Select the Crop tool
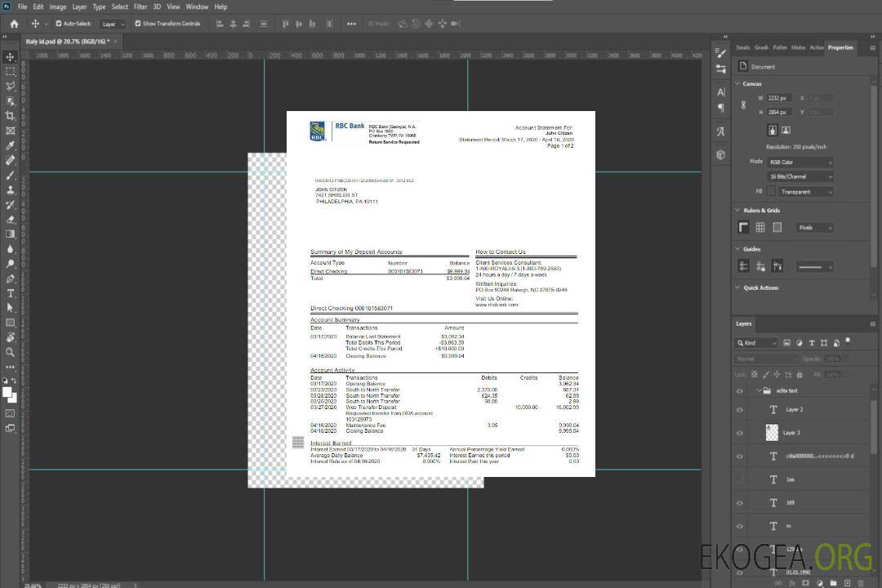The image size is (882, 588). [x=10, y=115]
